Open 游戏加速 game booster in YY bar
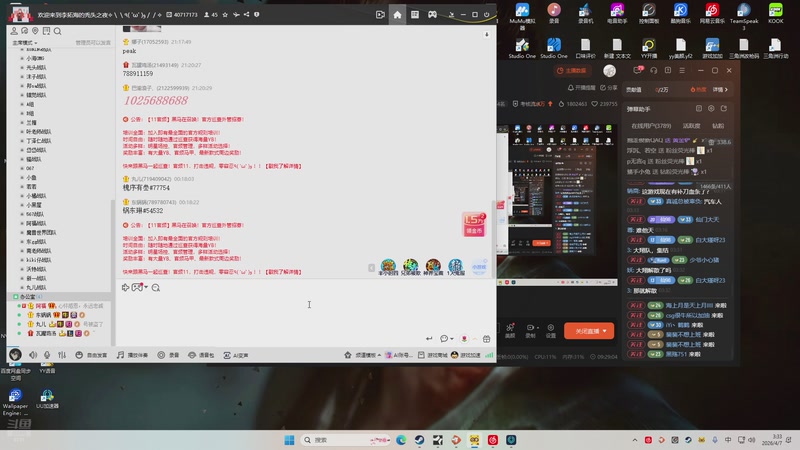Screen dimensions: 800x450 (x=466, y=355)
